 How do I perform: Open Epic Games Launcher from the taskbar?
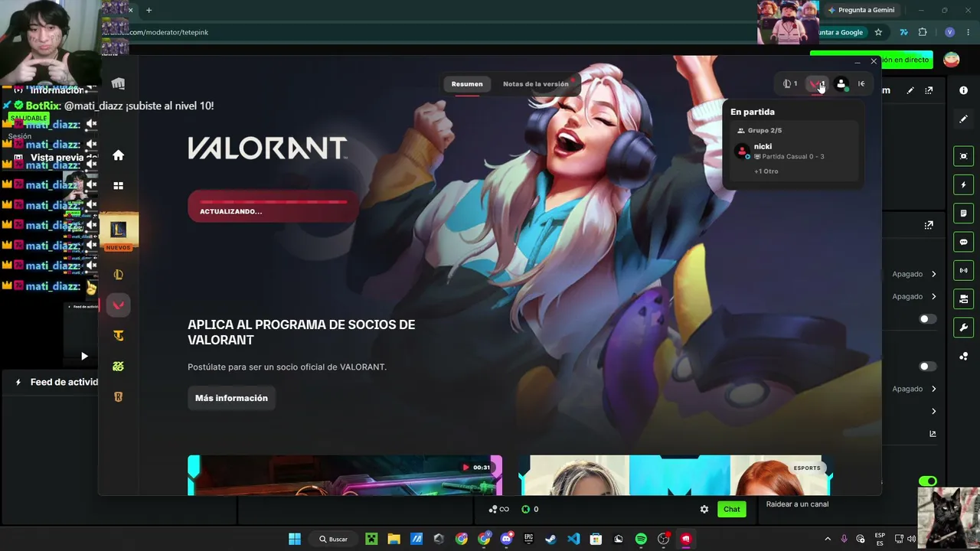[528, 539]
